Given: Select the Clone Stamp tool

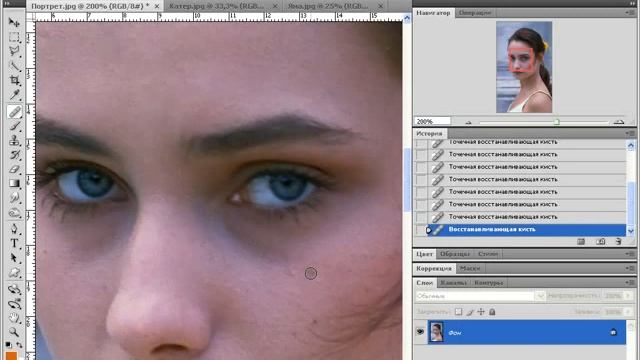Looking at the screenshot, I should pos(14,140).
